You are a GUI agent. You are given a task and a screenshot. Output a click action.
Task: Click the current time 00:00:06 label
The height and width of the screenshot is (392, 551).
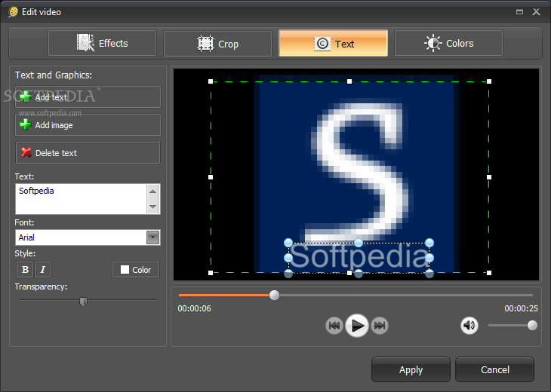pos(194,308)
